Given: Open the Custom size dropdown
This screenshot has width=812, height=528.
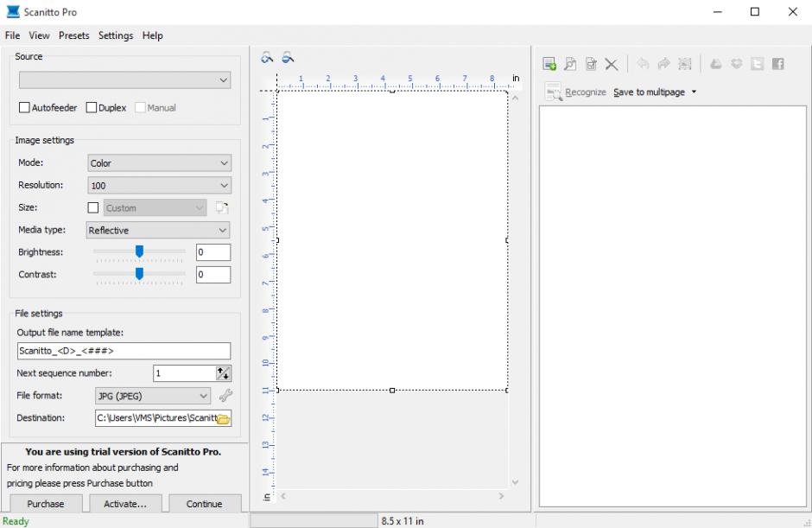Looking at the screenshot, I should (155, 207).
